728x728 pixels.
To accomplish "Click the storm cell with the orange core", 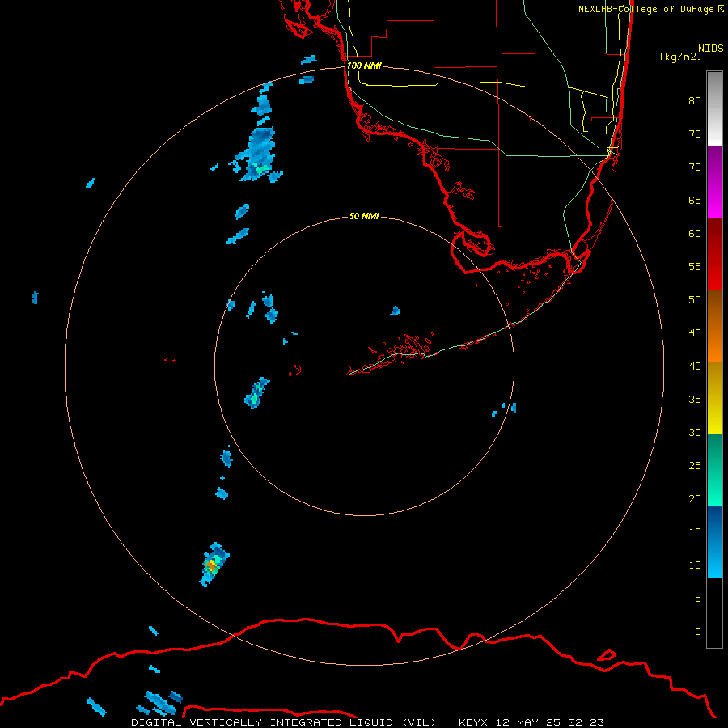I will [x=214, y=564].
